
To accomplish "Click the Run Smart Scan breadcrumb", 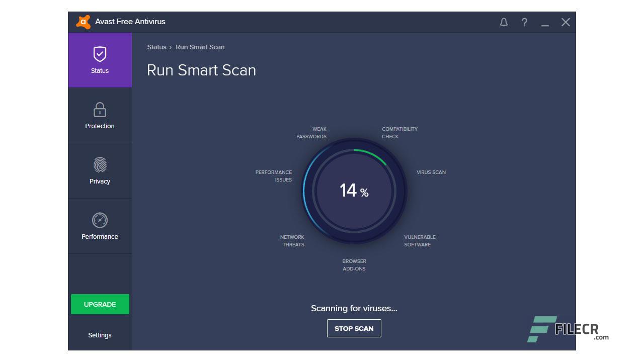I will point(200,47).
